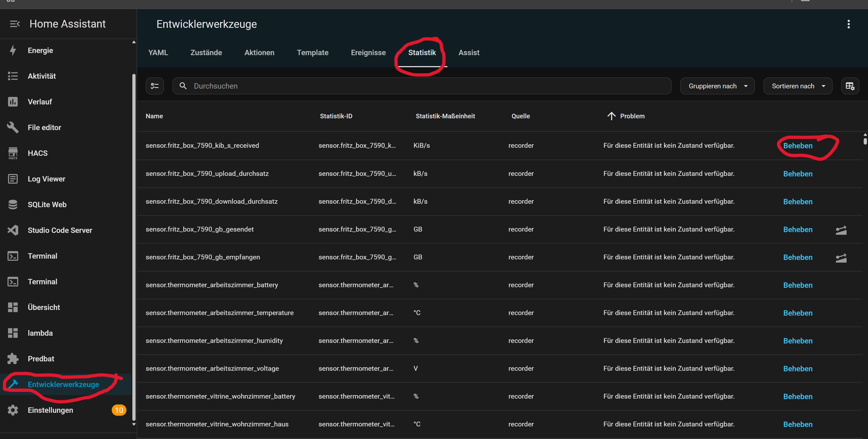
Task: Adjust sum icon for gb_gesendet row
Action: (x=841, y=230)
